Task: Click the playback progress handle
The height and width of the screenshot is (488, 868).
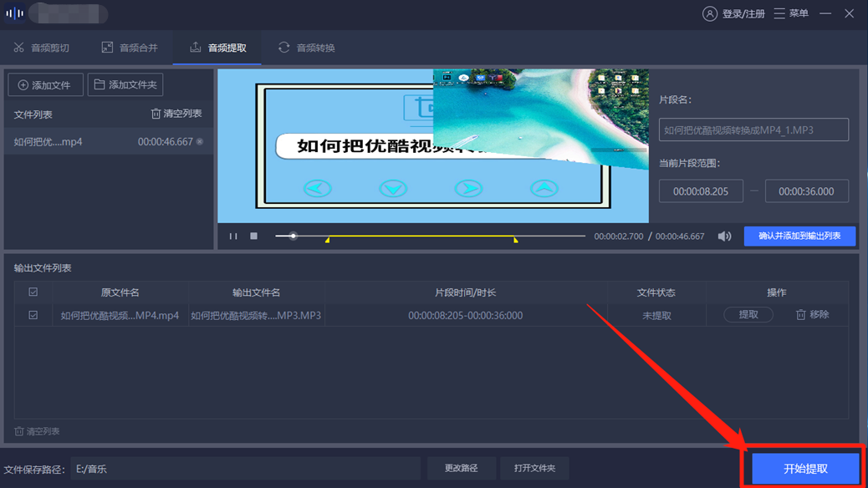Action: point(293,236)
